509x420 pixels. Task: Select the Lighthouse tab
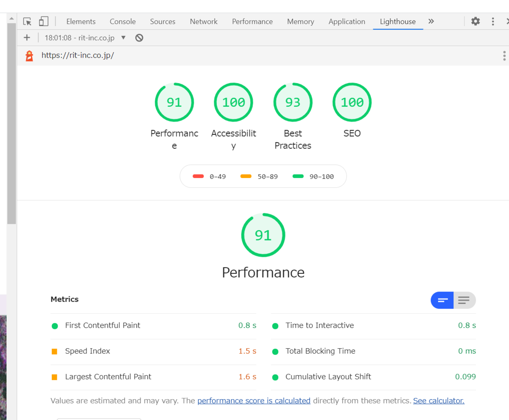(x=398, y=22)
